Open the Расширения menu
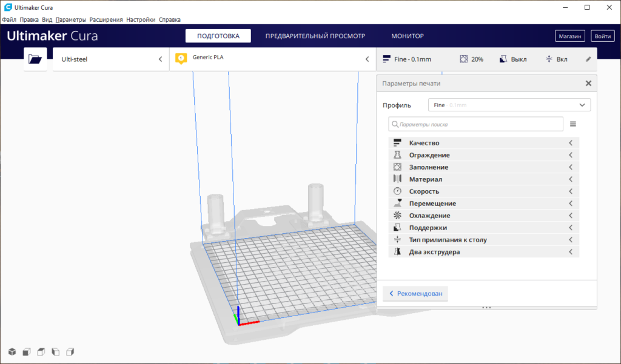 tap(106, 19)
